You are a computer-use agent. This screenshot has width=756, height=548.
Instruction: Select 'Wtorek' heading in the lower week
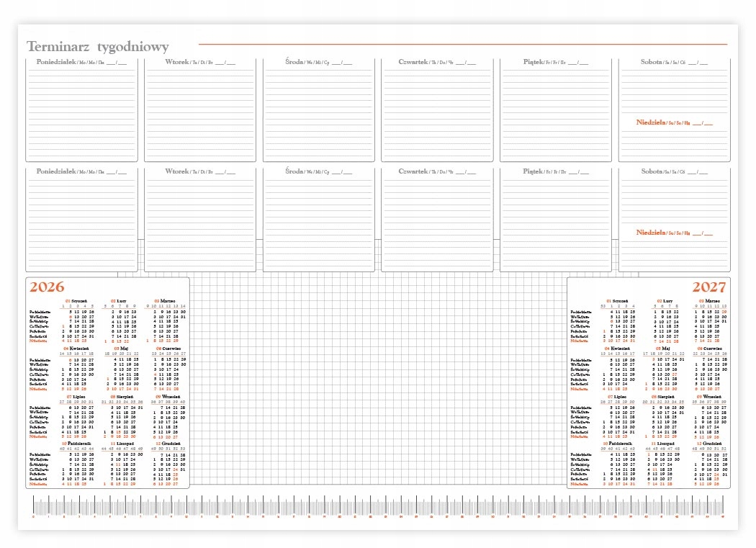tap(177, 171)
